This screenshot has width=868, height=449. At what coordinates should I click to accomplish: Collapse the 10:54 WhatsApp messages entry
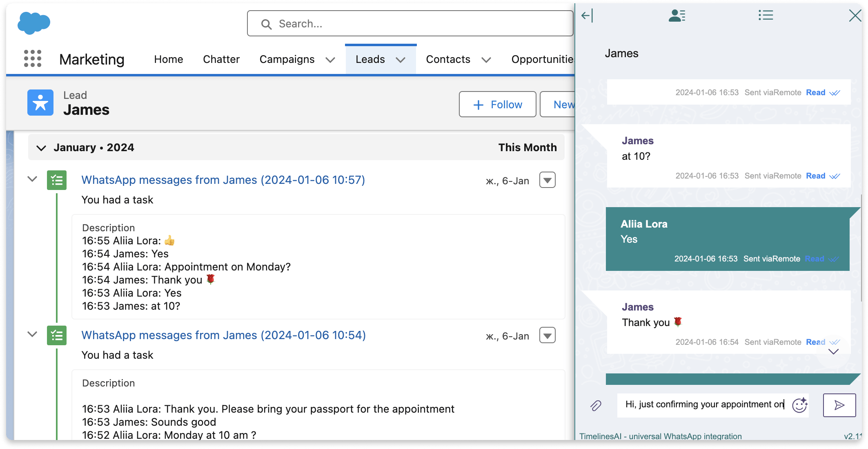tap(32, 335)
